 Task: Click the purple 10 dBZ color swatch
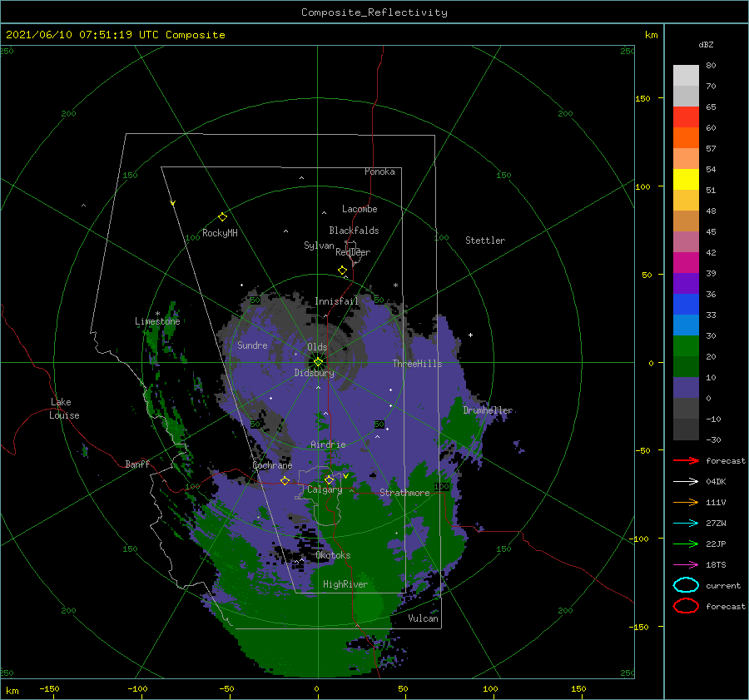[686, 388]
